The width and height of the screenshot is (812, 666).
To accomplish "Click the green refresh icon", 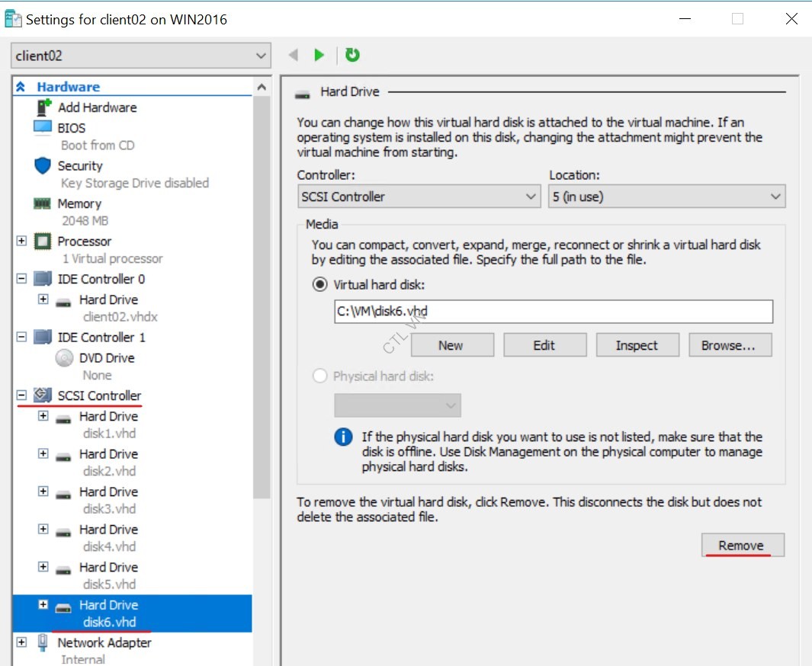I will click(x=352, y=55).
